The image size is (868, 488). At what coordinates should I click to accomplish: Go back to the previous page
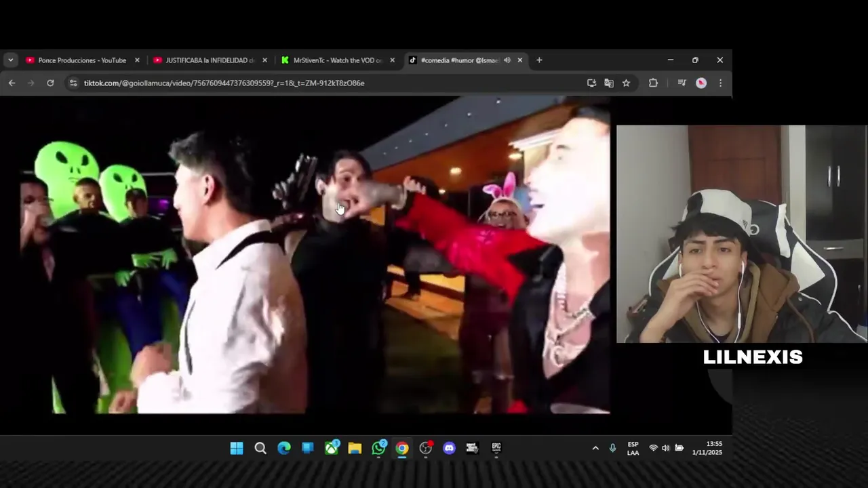click(12, 83)
